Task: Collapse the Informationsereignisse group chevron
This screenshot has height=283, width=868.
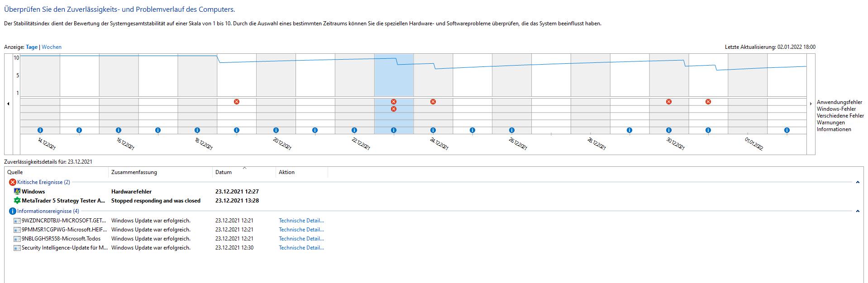Action: (x=857, y=211)
